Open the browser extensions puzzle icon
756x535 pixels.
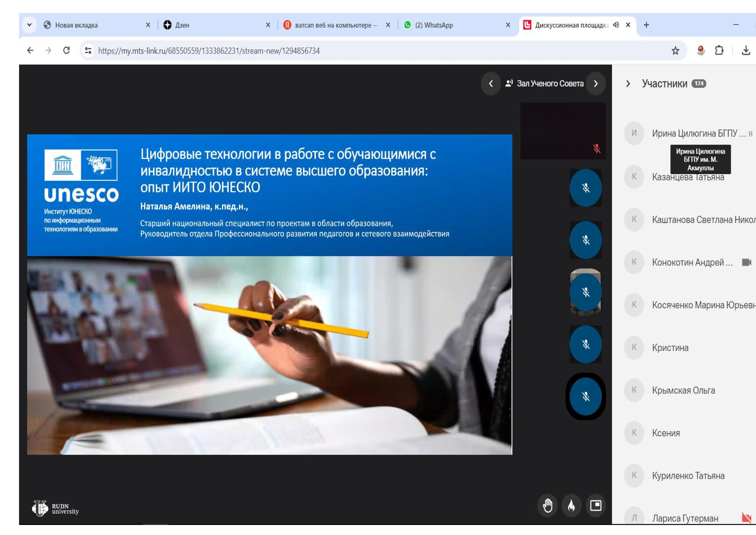(x=719, y=51)
